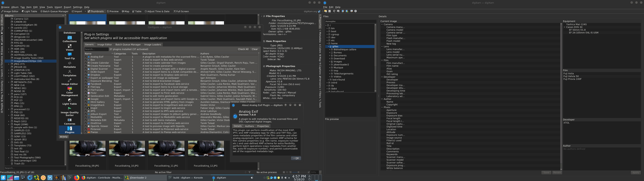Open the KDE application launcher
This screenshot has width=644, height=181.
pyautogui.click(x=3, y=177)
